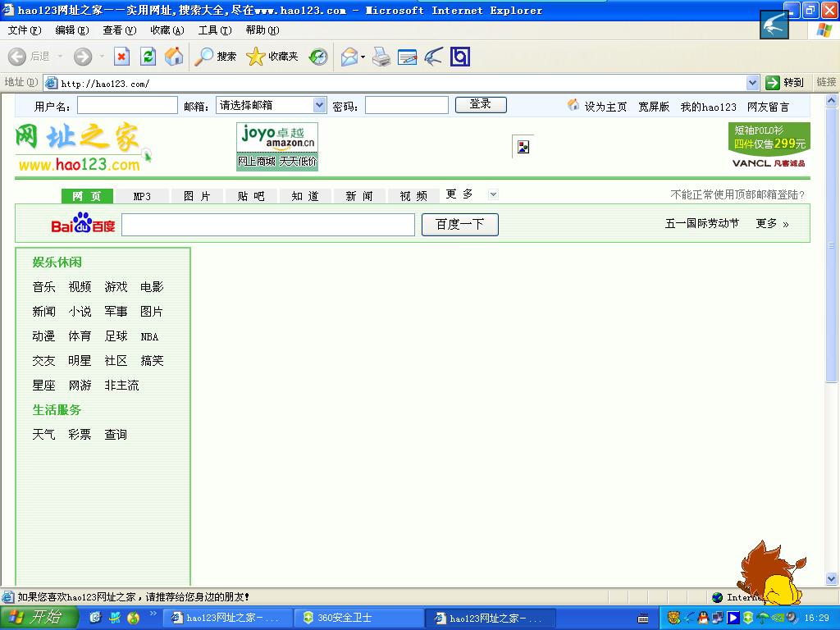Open the History clock icon
The height and width of the screenshot is (630, 840).
[318, 57]
